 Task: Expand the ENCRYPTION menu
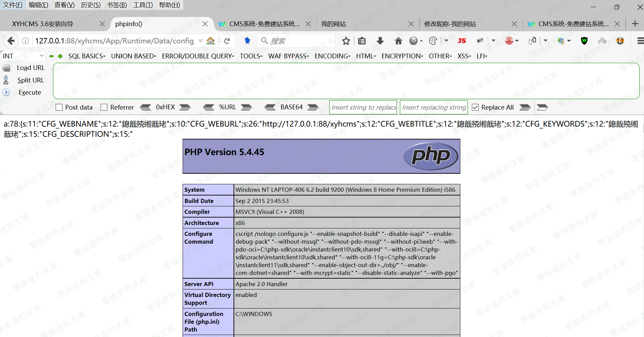point(402,56)
